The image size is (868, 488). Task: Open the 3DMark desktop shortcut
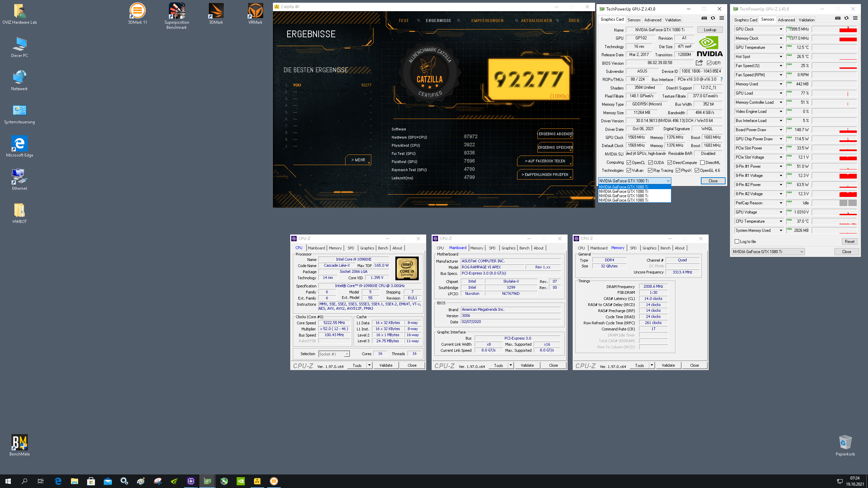tap(216, 14)
